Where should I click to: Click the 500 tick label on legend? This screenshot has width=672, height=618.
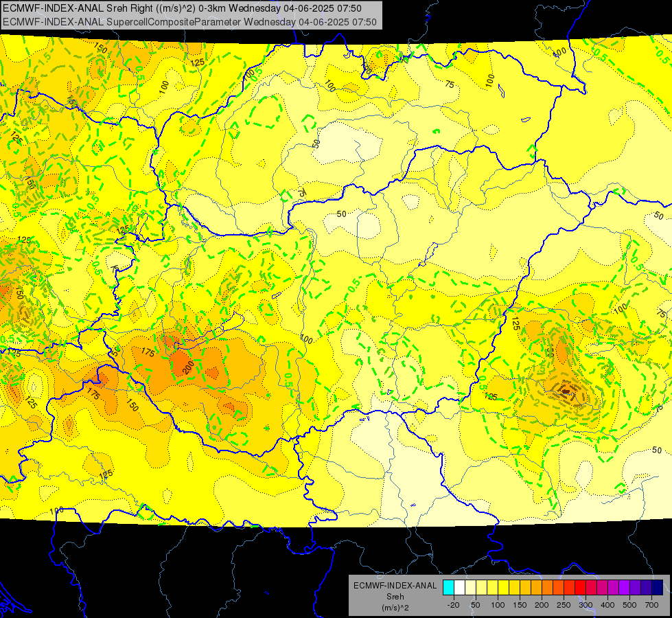click(x=629, y=605)
